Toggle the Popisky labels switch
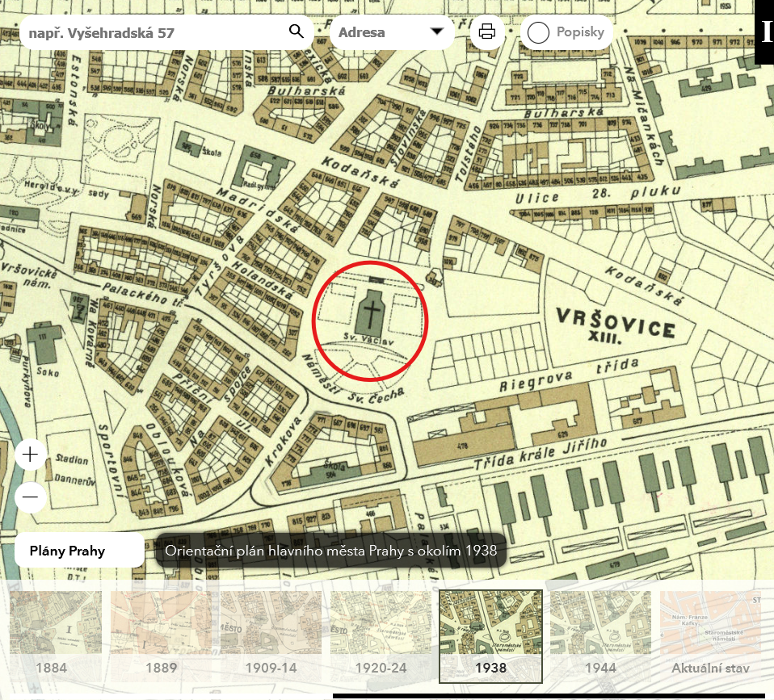Image resolution: width=774 pixels, height=700 pixels. (x=539, y=33)
